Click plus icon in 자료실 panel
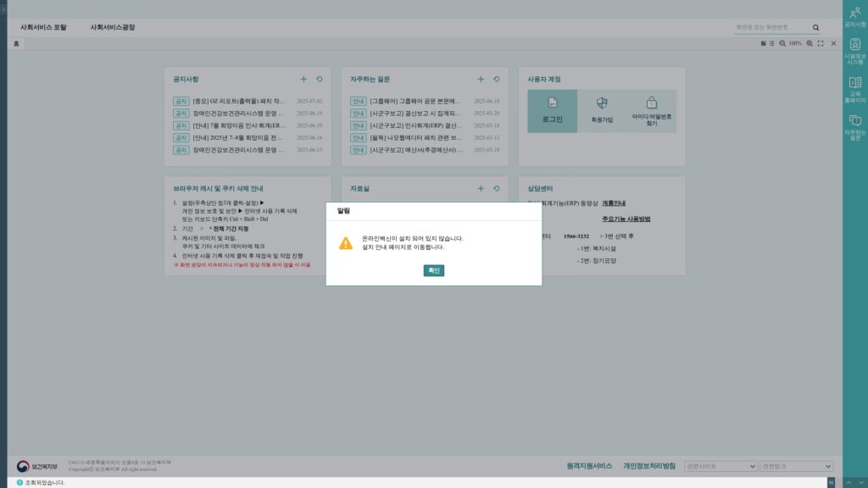The image size is (868, 488). pos(481,189)
